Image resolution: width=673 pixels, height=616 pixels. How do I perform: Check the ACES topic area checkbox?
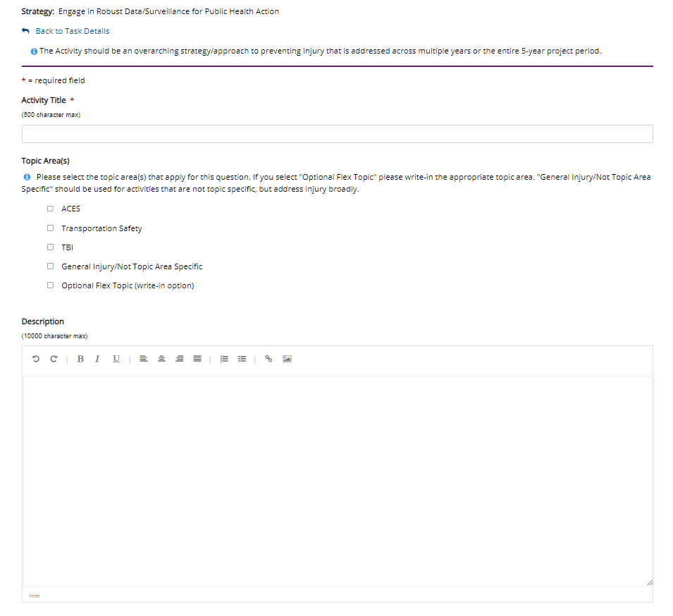tap(50, 209)
